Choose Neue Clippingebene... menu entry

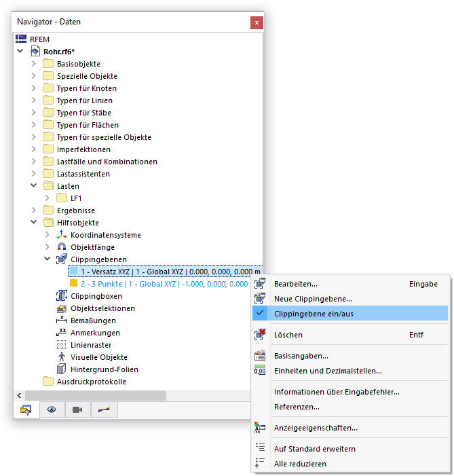(x=350, y=299)
